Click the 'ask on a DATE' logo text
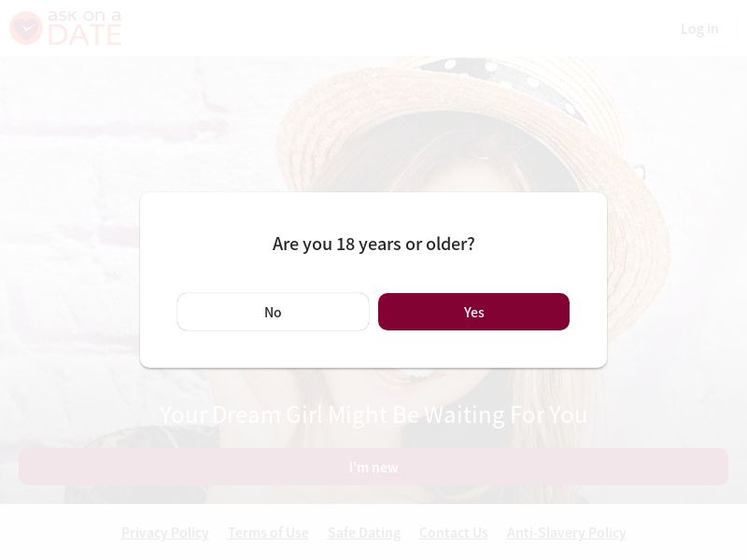This screenshot has width=747, height=560. pos(85,28)
